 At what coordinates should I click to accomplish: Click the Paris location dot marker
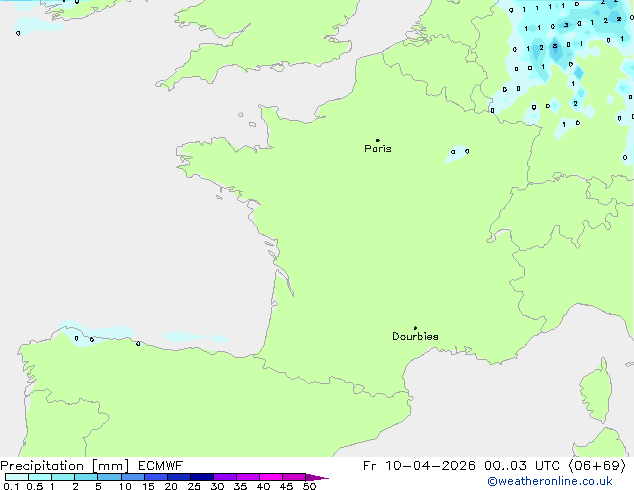[x=378, y=140]
